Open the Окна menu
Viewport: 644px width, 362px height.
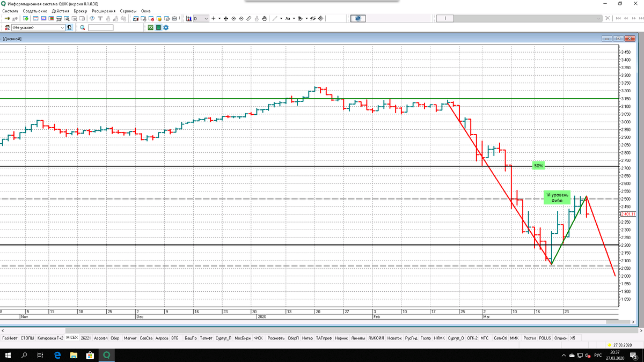pos(145,11)
